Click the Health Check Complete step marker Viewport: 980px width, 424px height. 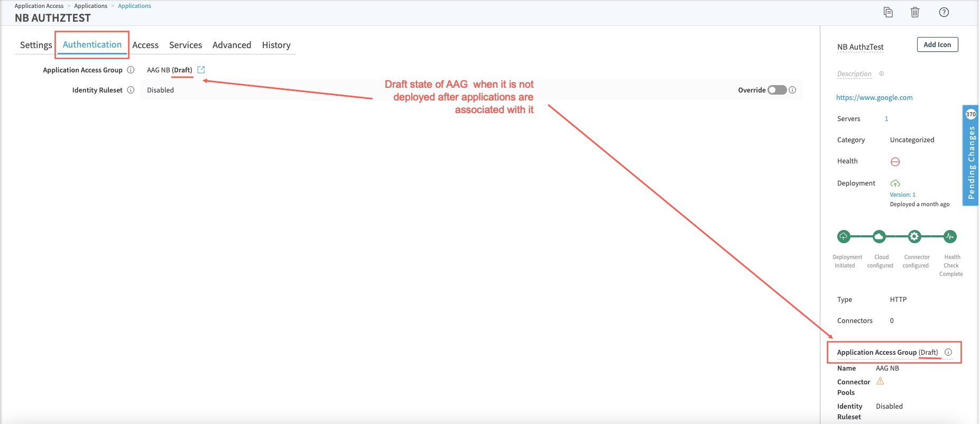coord(950,236)
